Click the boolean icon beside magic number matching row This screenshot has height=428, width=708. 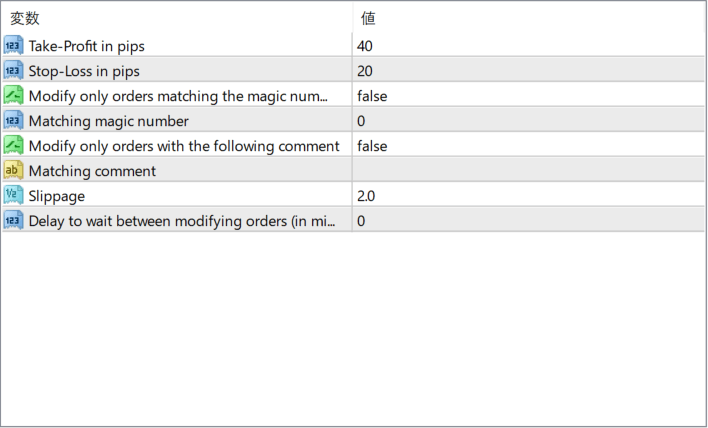point(13,95)
